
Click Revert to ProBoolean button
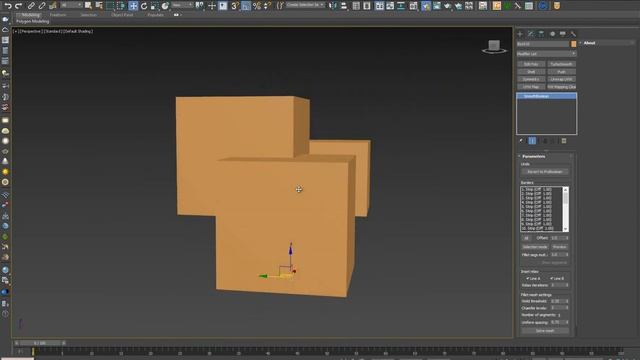click(544, 172)
